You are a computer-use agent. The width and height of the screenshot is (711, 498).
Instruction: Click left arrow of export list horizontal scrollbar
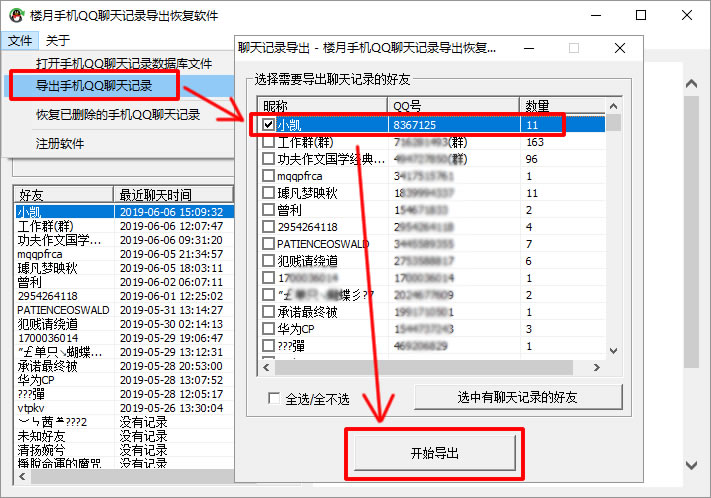(266, 367)
